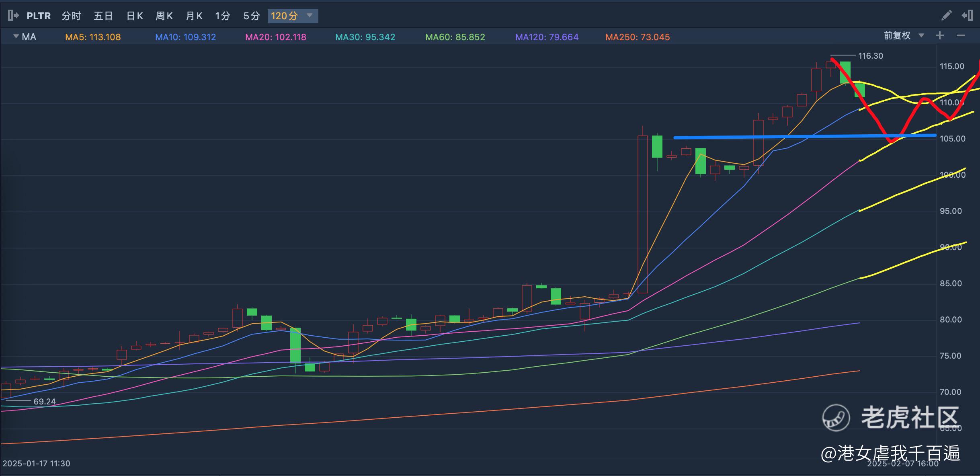Collapse the MA indicator triangle
Screen dimensions: 980x476
(x=16, y=36)
